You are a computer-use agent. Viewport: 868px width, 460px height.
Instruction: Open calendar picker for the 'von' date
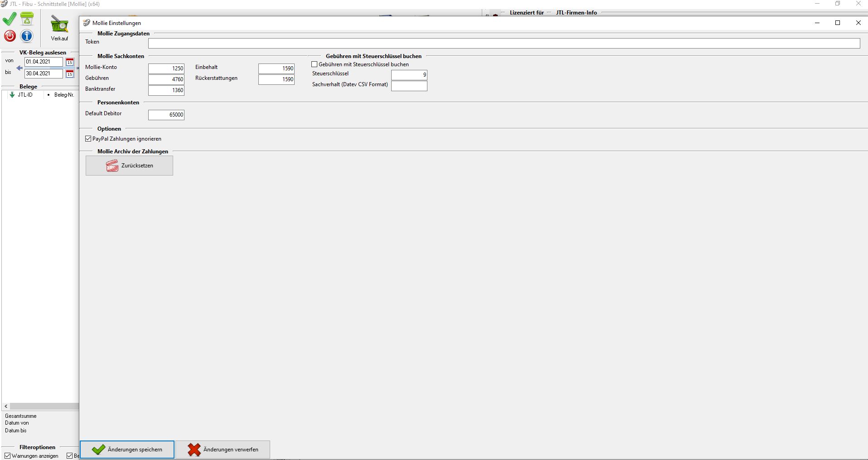[x=70, y=62]
